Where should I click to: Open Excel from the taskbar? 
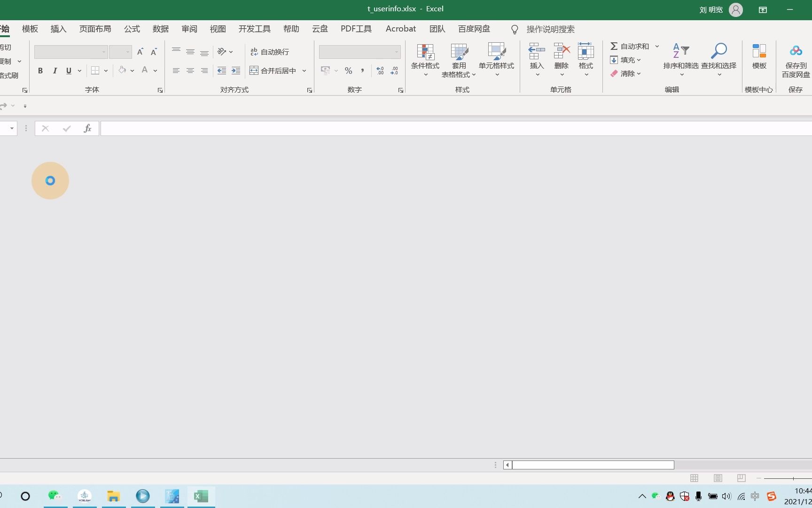201,496
